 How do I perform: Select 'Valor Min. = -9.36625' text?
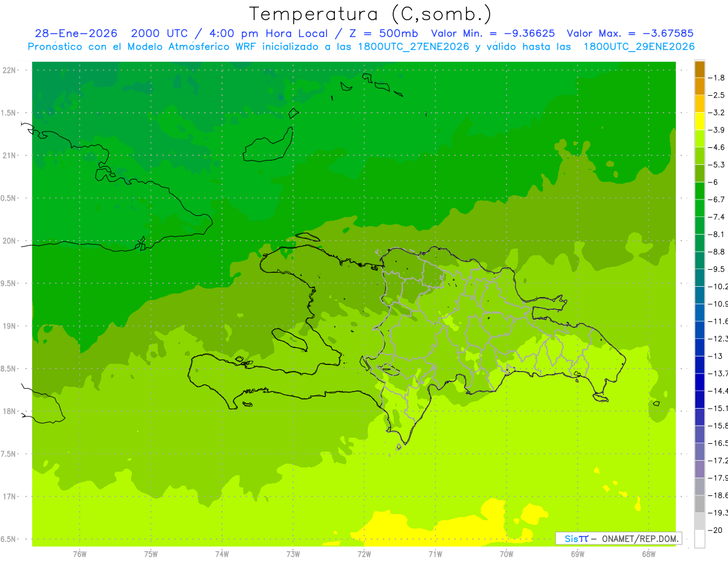coord(493,33)
